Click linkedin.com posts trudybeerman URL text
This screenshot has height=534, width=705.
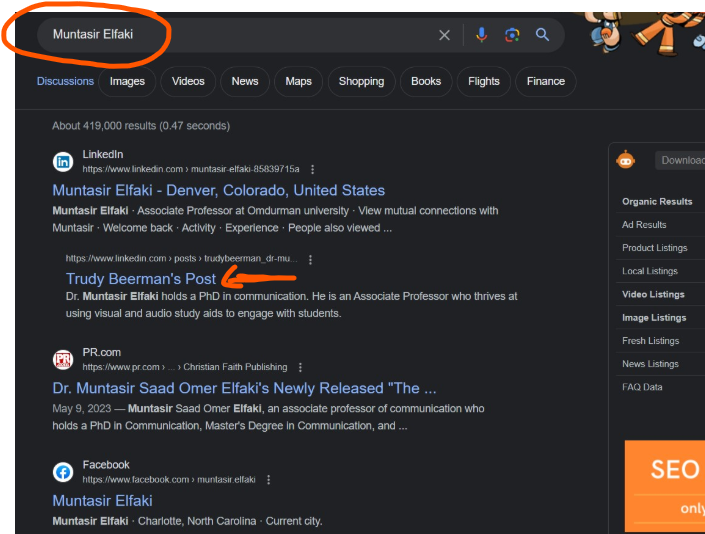[x=181, y=258]
